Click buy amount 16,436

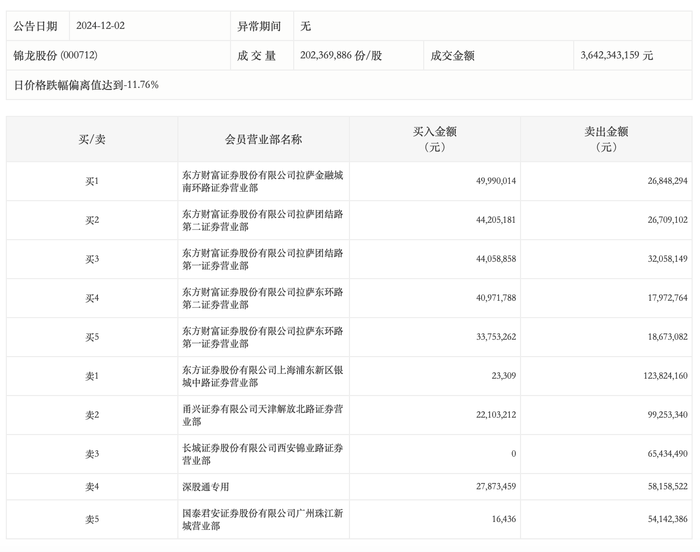[504, 519]
